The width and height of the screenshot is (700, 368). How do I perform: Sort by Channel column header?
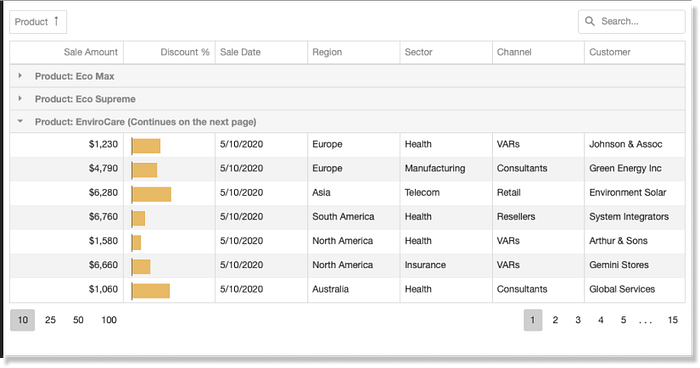click(x=538, y=52)
